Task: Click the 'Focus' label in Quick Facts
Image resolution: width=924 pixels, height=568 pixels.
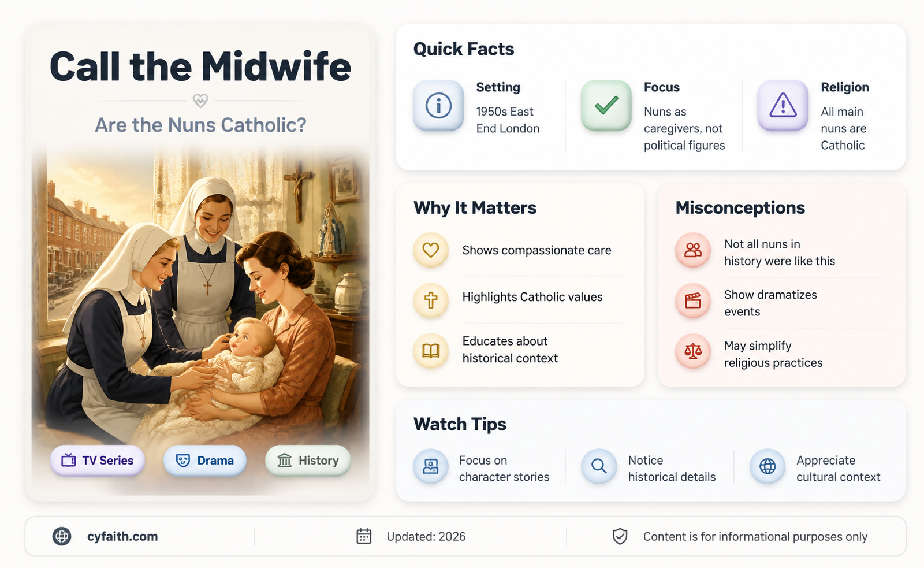Action: (662, 87)
